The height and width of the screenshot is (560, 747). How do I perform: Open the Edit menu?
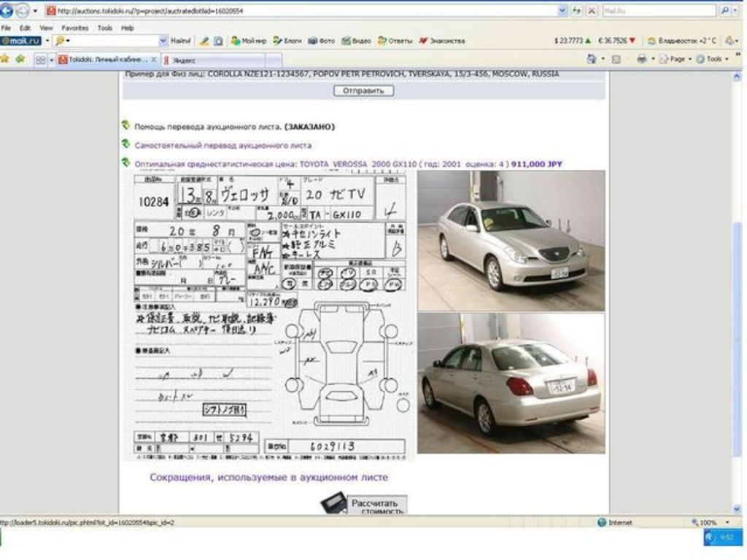pyautogui.click(x=25, y=28)
